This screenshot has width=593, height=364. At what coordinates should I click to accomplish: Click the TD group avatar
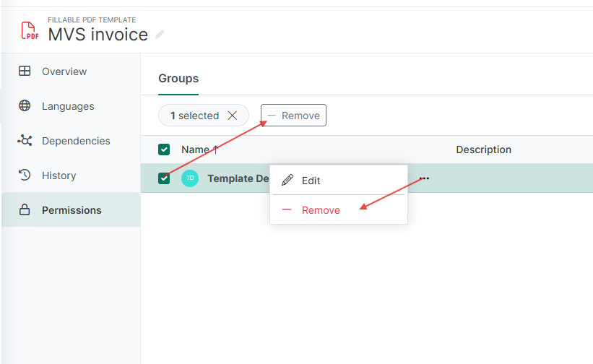(190, 178)
